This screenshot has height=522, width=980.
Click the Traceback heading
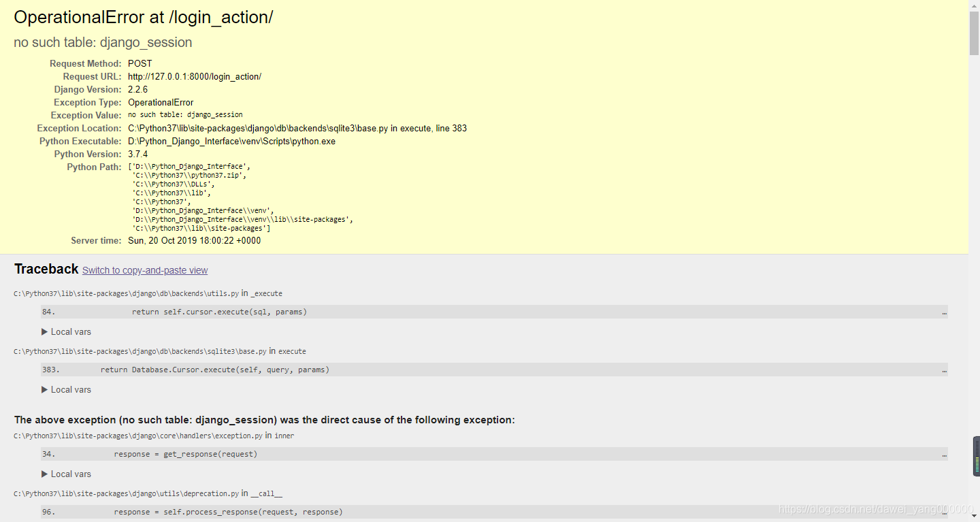point(46,269)
